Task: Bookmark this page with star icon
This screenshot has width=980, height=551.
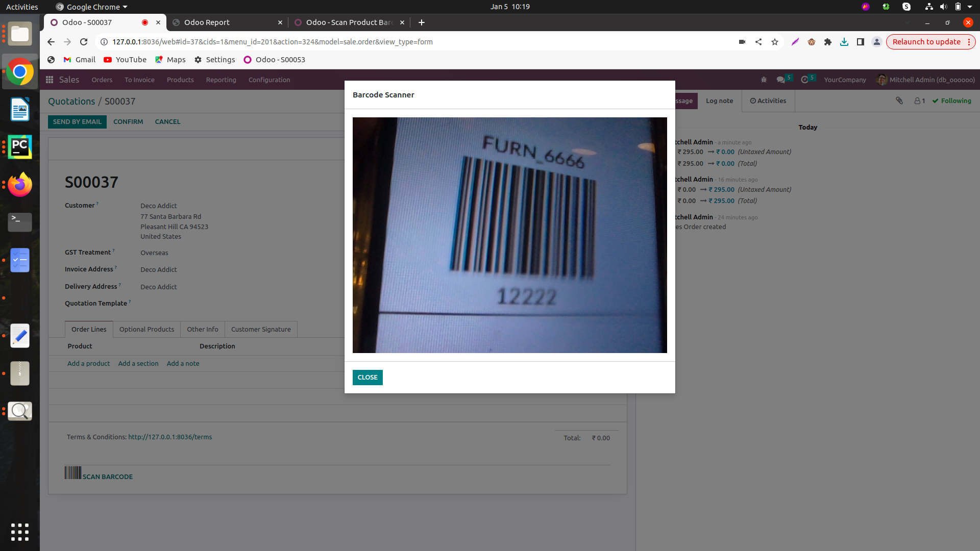Action: pos(775,42)
